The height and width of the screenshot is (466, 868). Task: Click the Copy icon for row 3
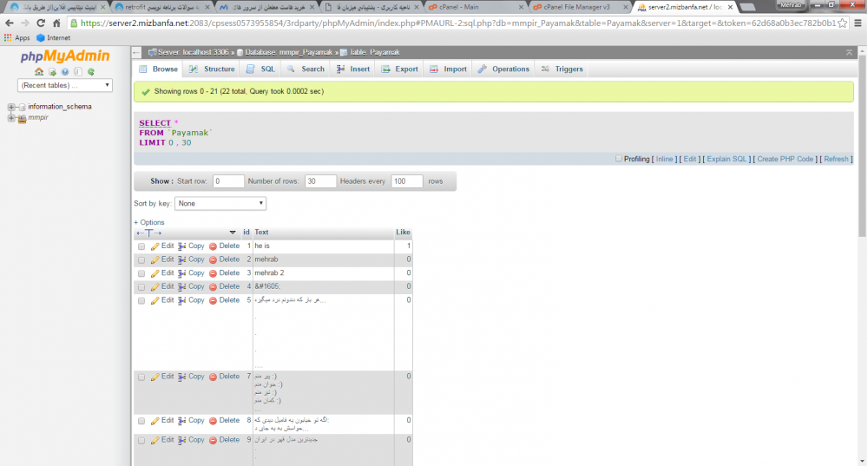[182, 273]
